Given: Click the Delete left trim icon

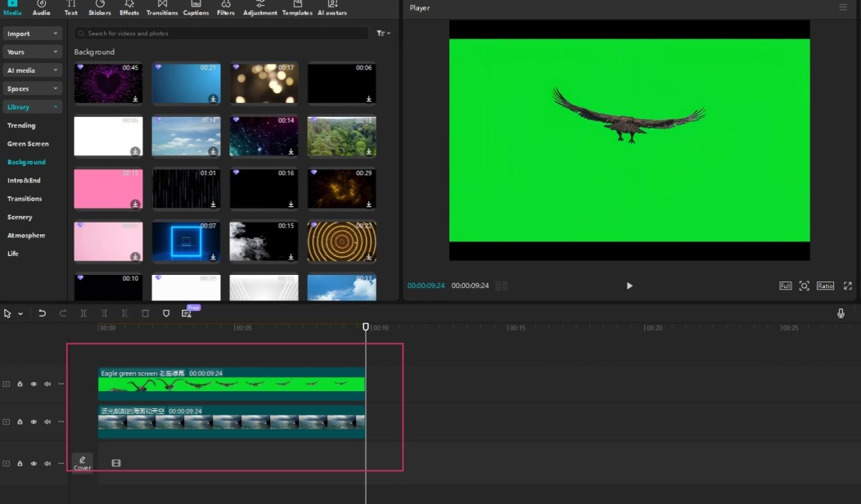Looking at the screenshot, I should 104,313.
